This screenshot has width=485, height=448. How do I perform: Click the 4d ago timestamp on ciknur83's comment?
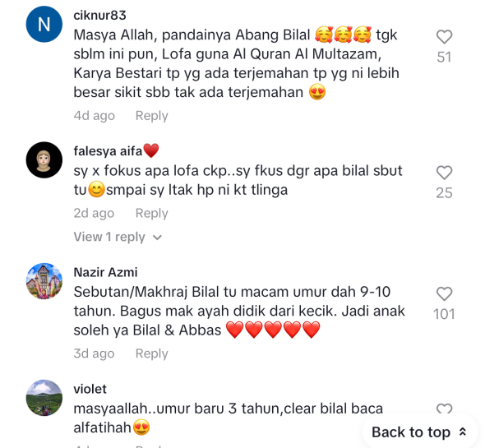tap(94, 116)
